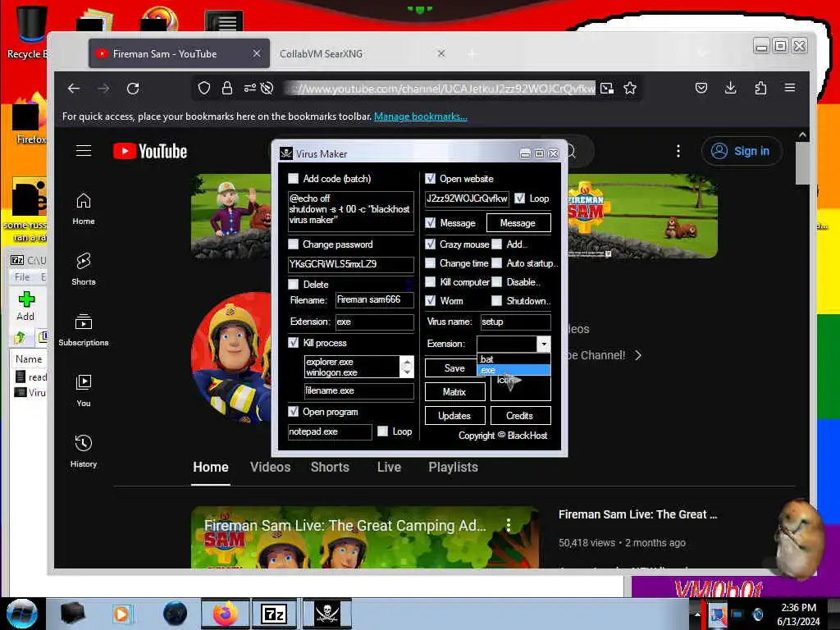Uncheck the Open program checkbox

(x=293, y=412)
